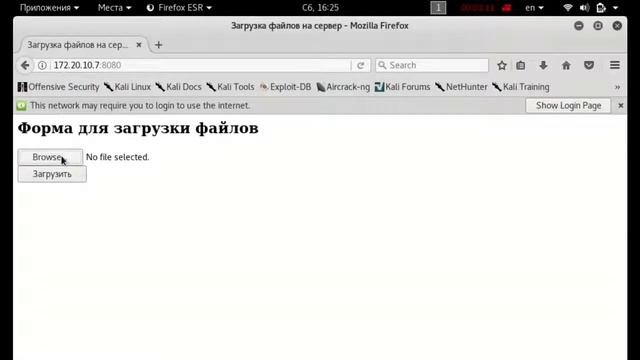Screen dimensions: 640x360
Task: Show bookmarks list icon
Action: 520,65
